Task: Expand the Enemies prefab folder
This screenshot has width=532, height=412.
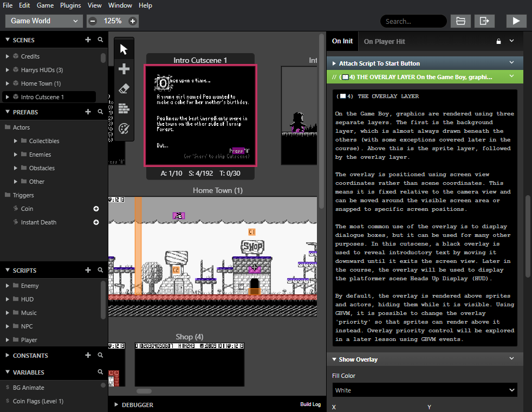Action: [16, 154]
